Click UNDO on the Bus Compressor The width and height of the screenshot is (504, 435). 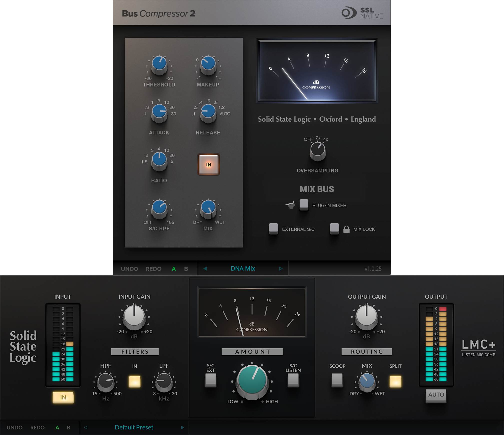(129, 269)
